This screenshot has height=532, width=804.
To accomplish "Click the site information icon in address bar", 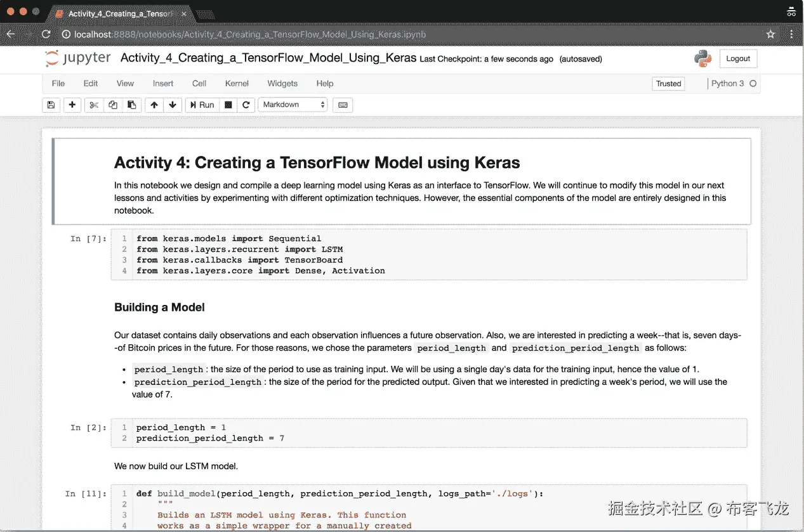I will 66,34.
